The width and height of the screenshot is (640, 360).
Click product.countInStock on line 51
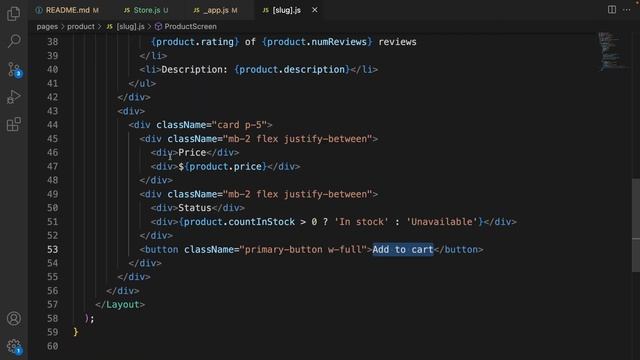(239, 222)
